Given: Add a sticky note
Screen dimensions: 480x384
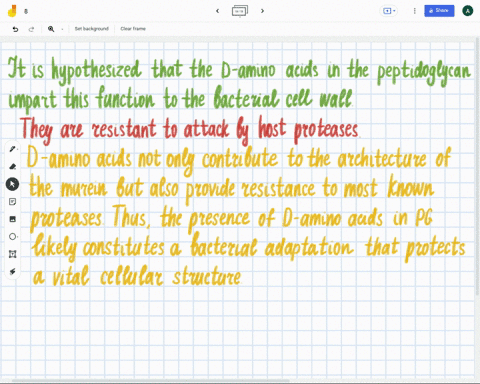Looking at the screenshot, I should (12, 202).
